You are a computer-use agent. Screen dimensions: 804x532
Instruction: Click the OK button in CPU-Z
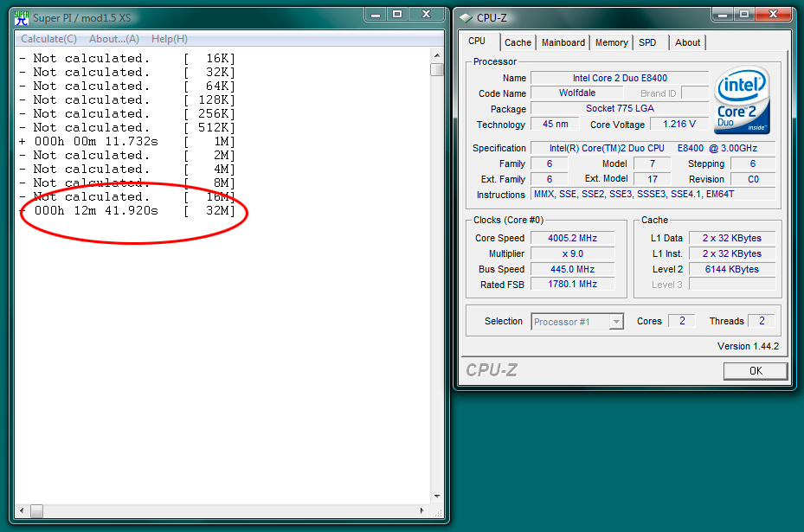click(756, 371)
